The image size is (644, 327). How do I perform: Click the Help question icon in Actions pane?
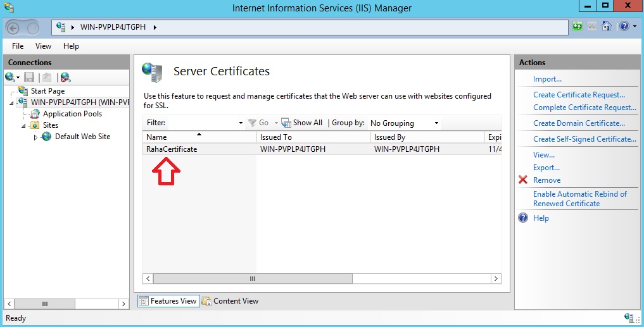coord(523,218)
